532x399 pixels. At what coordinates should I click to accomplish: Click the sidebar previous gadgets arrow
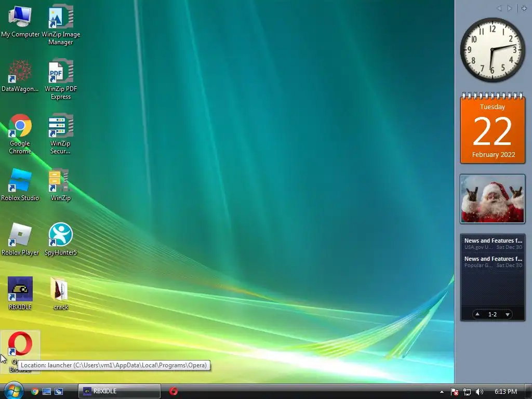499,8
